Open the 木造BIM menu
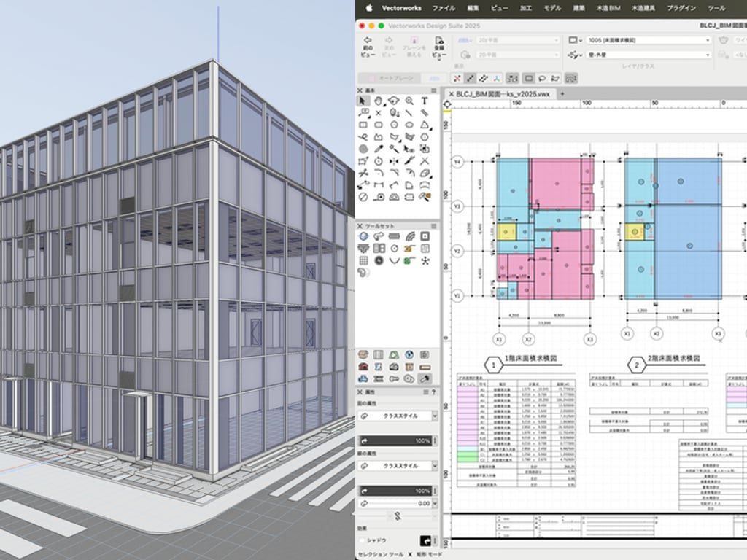The width and height of the screenshot is (747, 560). click(x=608, y=8)
